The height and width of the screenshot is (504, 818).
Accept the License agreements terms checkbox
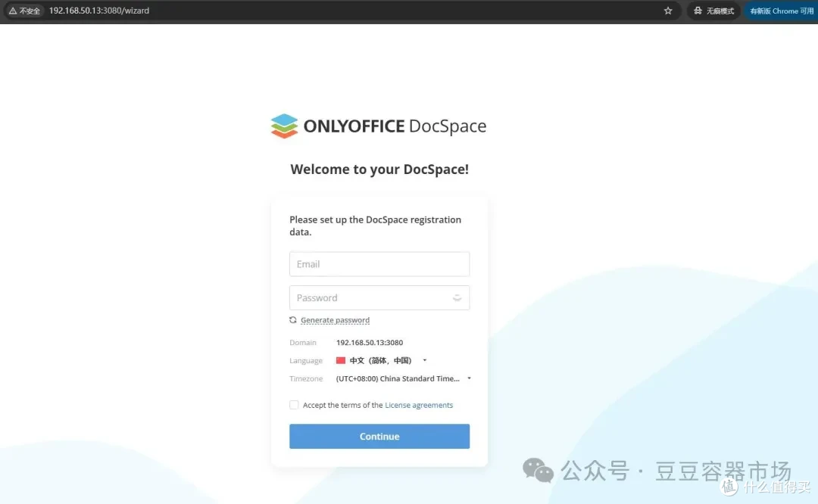(x=294, y=405)
